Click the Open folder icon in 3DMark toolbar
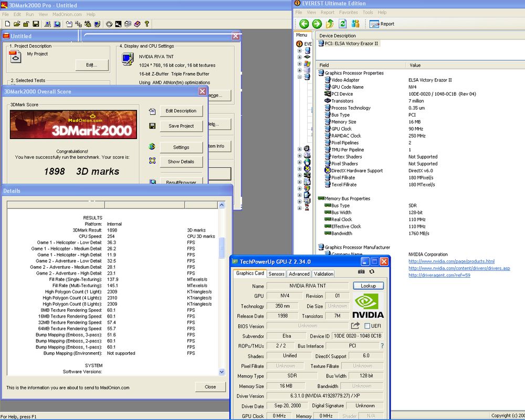 pyautogui.click(x=17, y=24)
